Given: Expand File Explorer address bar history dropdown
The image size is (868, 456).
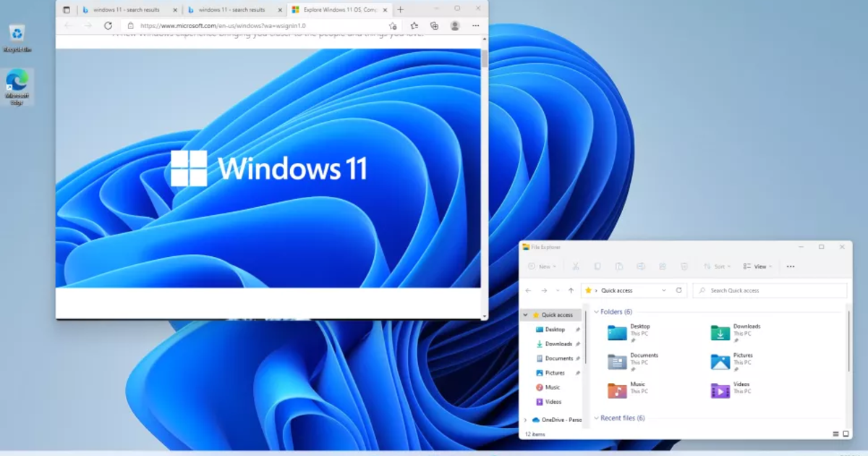Looking at the screenshot, I should tap(664, 290).
